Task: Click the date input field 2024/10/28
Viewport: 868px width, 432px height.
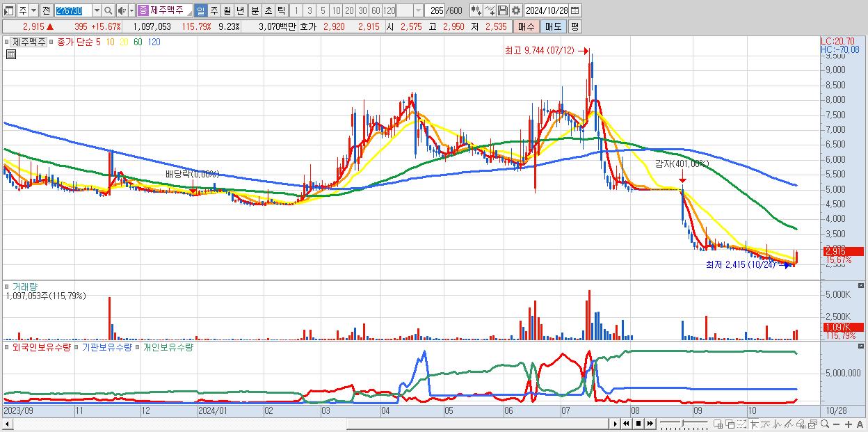Action: [x=547, y=10]
